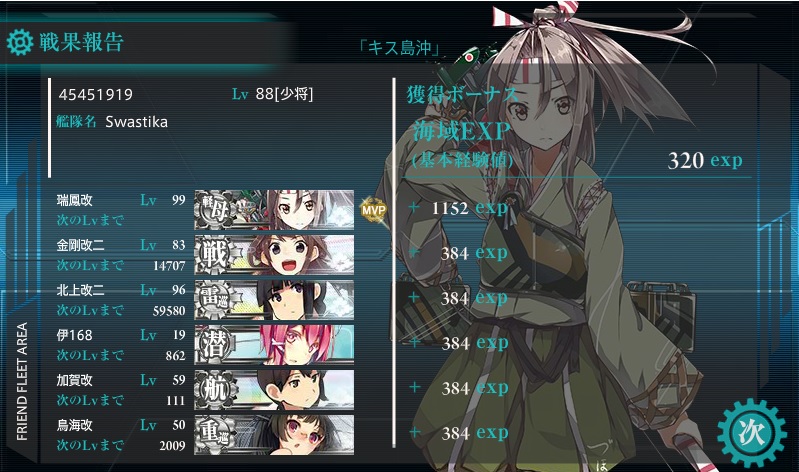The height and width of the screenshot is (472, 799).
Task: Click the 重巡 cruiser type icon
Action: pyautogui.click(x=215, y=434)
